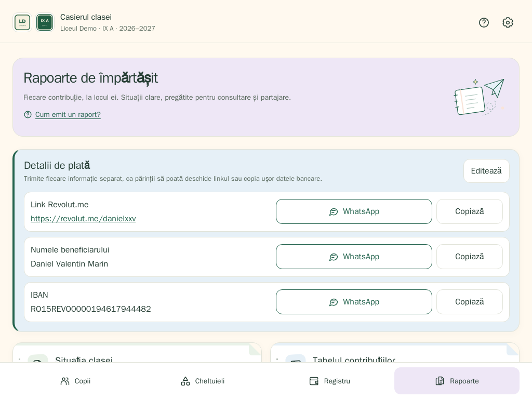Share the IBAN via WhatsApp
The image size is (532, 399).
click(x=354, y=302)
